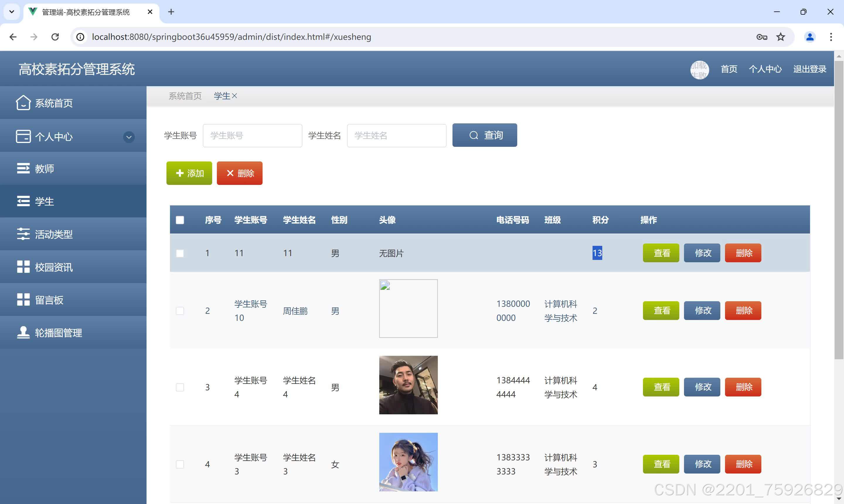
Task: Click the 轮播图管理 person icon
Action: 23,333
